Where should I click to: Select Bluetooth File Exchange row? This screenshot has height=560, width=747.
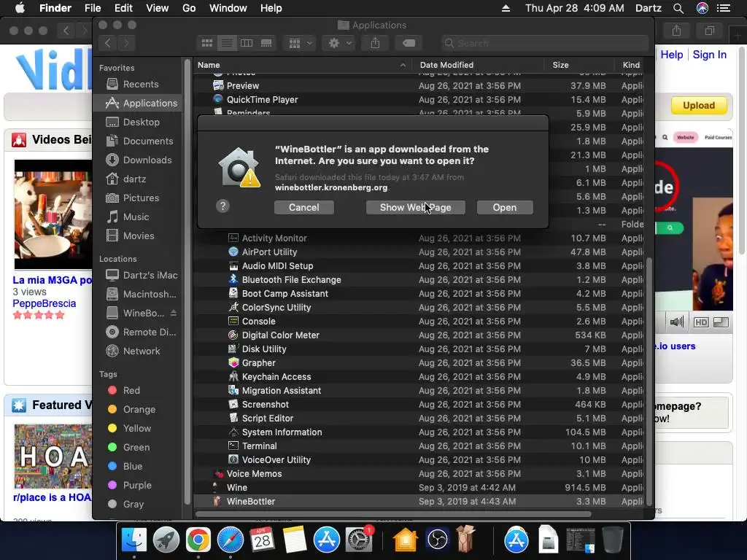click(x=419, y=279)
